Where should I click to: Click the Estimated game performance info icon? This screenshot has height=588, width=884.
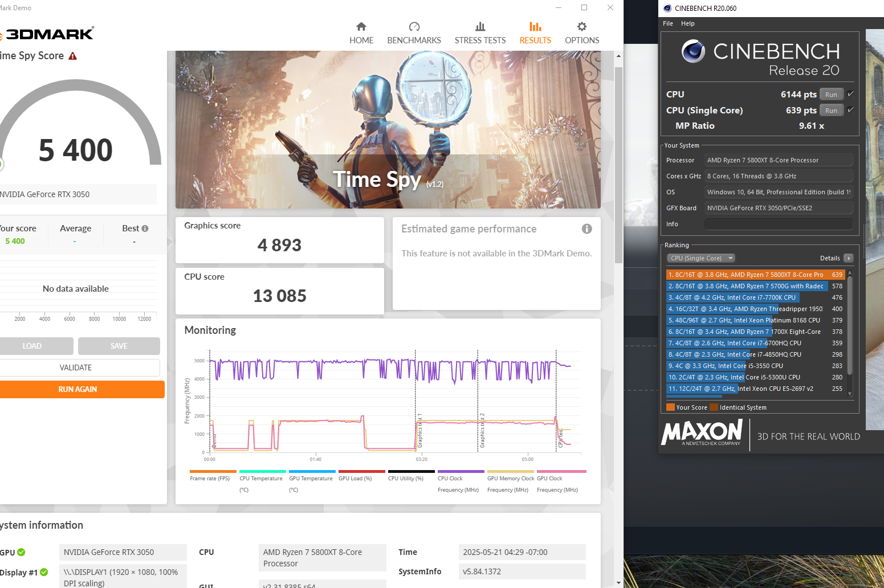[587, 228]
